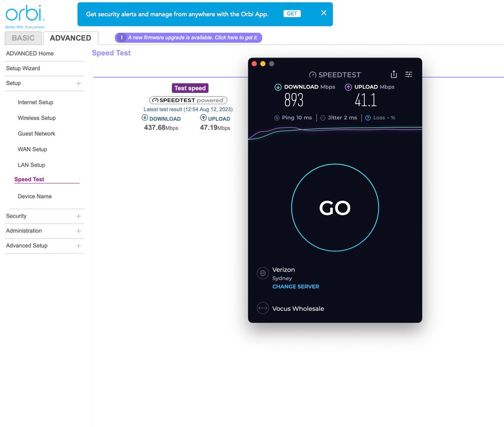Select Speed Test in the sidebar
The height and width of the screenshot is (427, 504).
[29, 179]
